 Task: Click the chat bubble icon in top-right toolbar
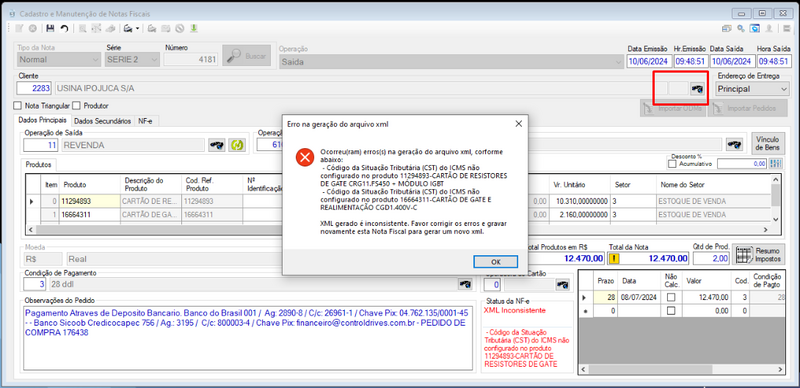[754, 29]
